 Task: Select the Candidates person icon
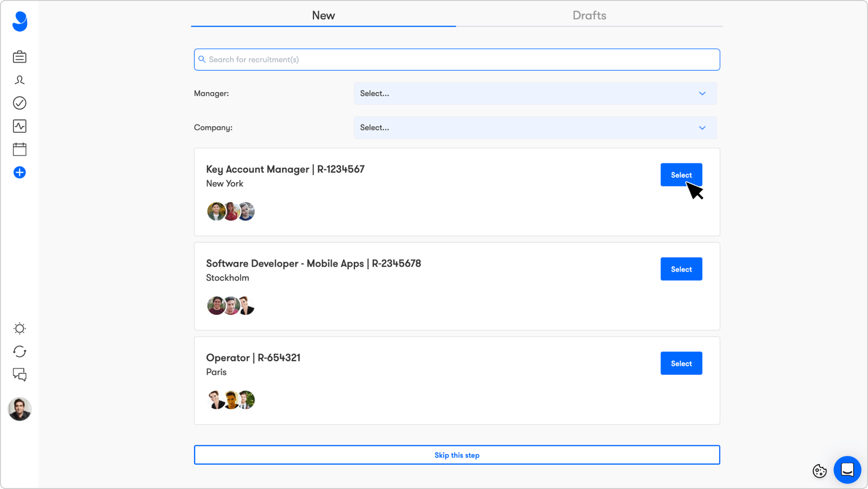click(x=19, y=80)
